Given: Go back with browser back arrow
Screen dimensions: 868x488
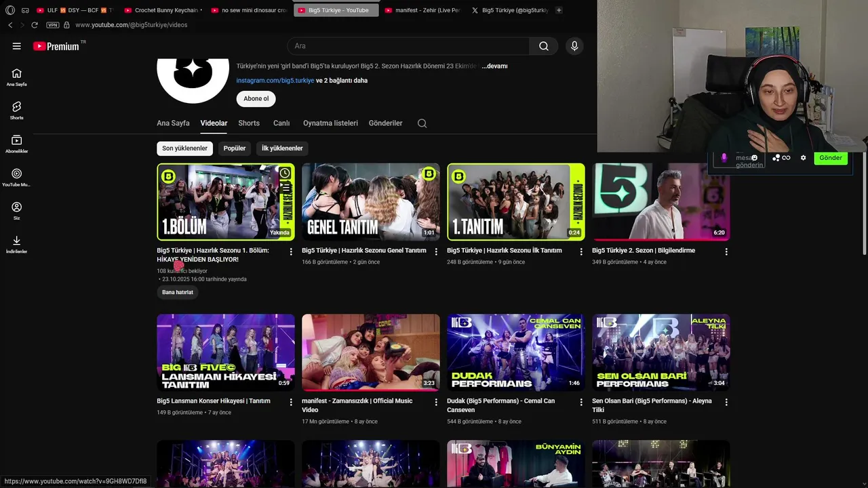Looking at the screenshot, I should point(10,25).
